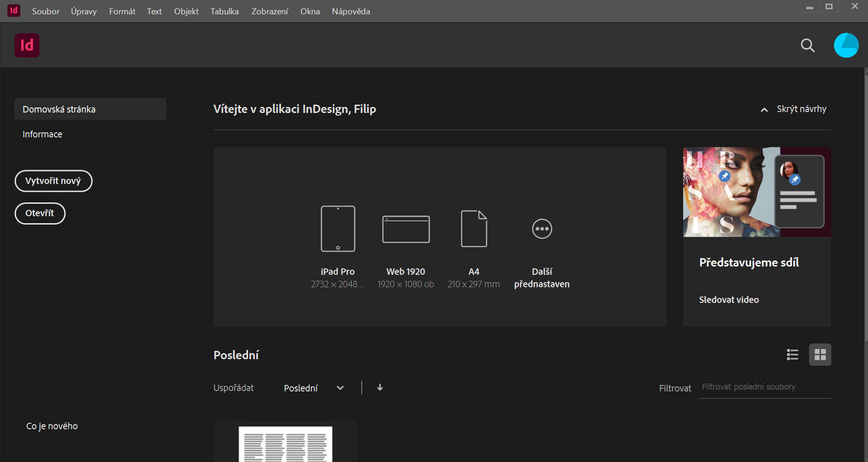Pick the A4 document preset icon
Viewport: 868px width, 462px height.
click(x=474, y=229)
